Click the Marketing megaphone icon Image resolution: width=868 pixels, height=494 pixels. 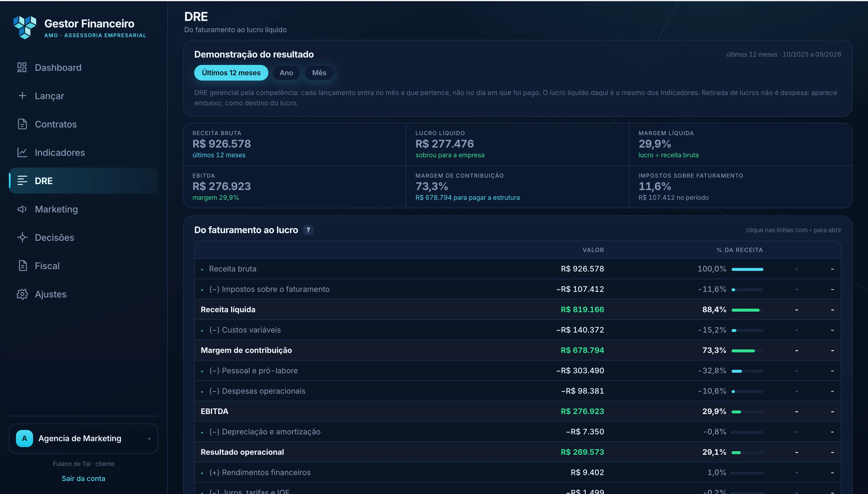[x=22, y=209]
